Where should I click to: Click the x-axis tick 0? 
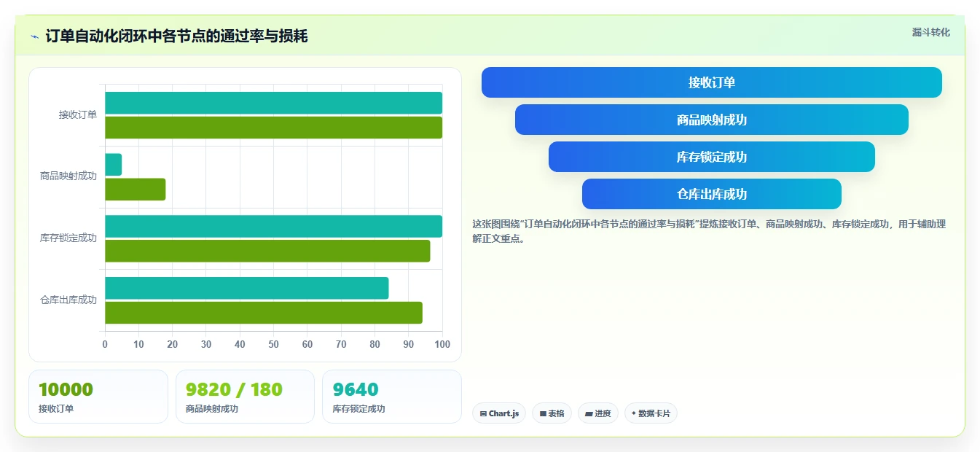click(x=105, y=344)
